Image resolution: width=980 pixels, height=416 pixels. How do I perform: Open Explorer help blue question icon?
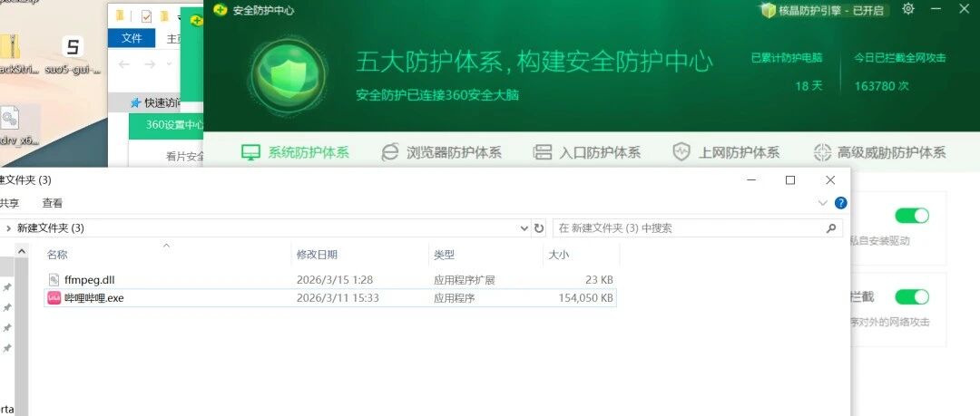pos(841,202)
